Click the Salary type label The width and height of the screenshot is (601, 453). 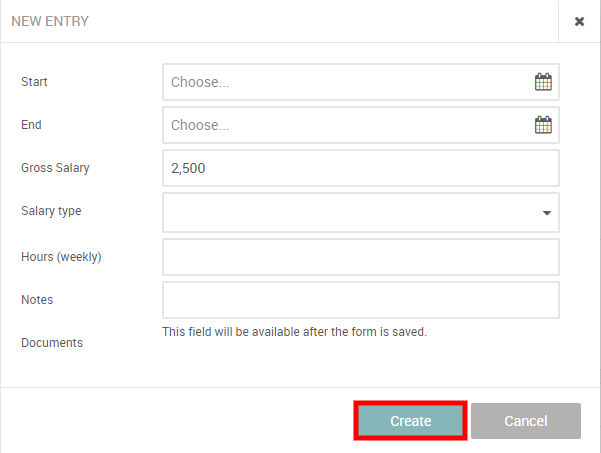pyautogui.click(x=51, y=211)
